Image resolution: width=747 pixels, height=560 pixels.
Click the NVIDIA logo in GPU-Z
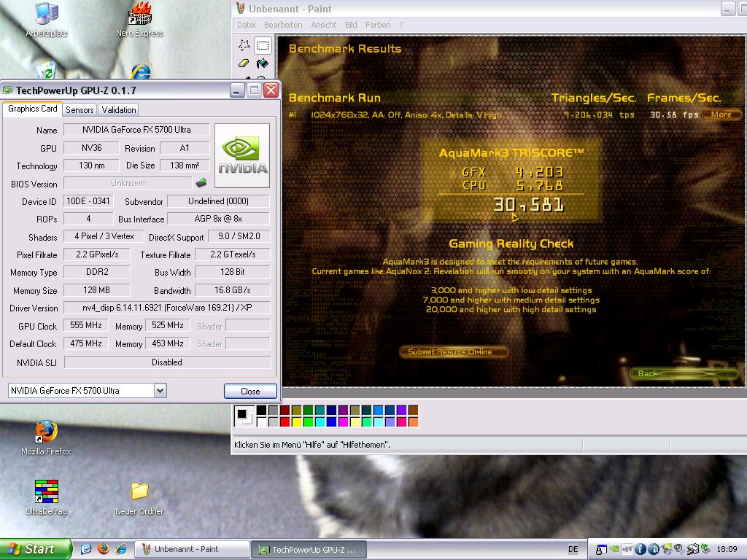coord(242,155)
